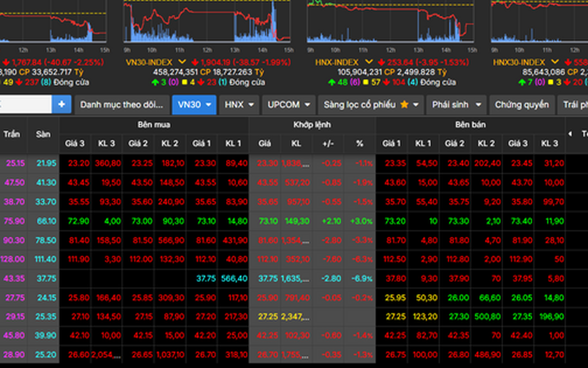The width and height of the screenshot is (588, 368).
Task: Click the % column header under Khớp lệnh
Action: (360, 143)
